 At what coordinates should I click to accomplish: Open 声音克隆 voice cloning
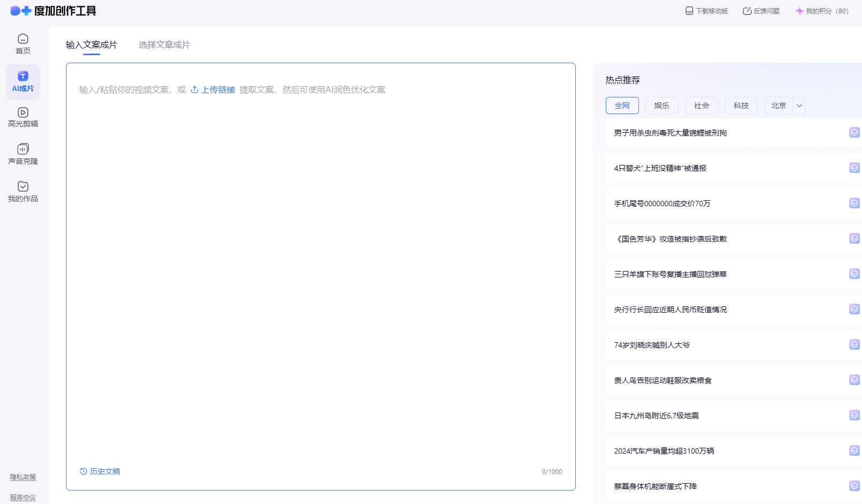(23, 155)
